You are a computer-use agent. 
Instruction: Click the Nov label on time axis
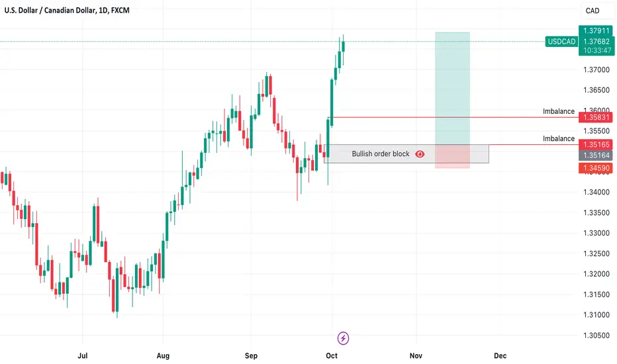tap(416, 356)
